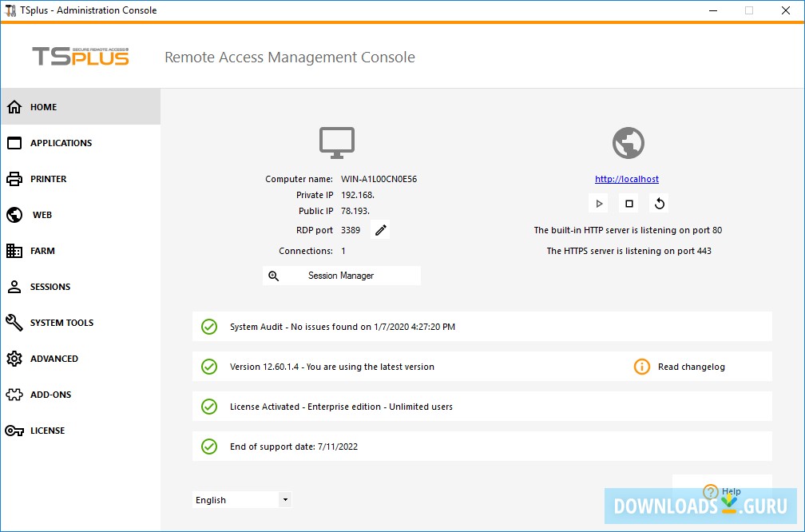
Task: Click the orange info icon beside changelog
Action: click(x=642, y=367)
